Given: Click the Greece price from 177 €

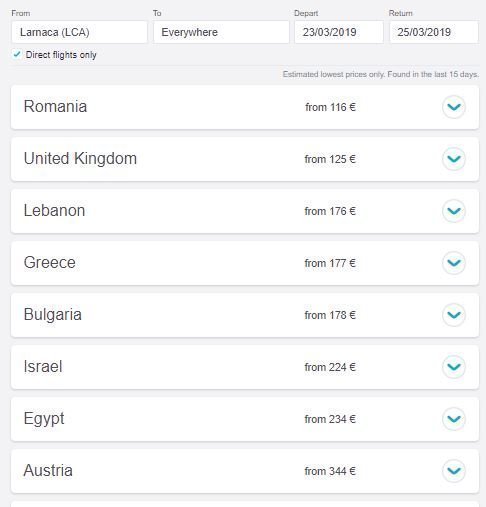Looking at the screenshot, I should 330,263.
